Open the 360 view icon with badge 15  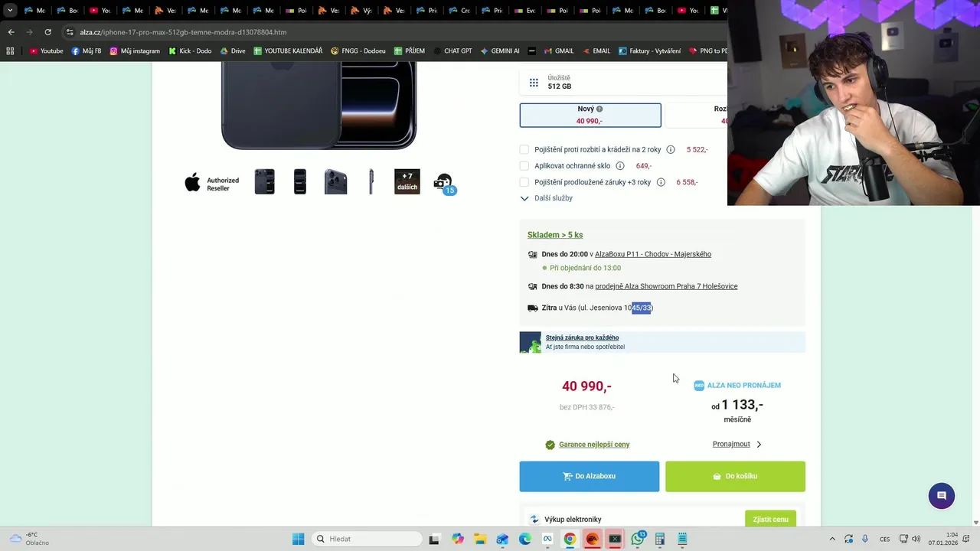[444, 183]
